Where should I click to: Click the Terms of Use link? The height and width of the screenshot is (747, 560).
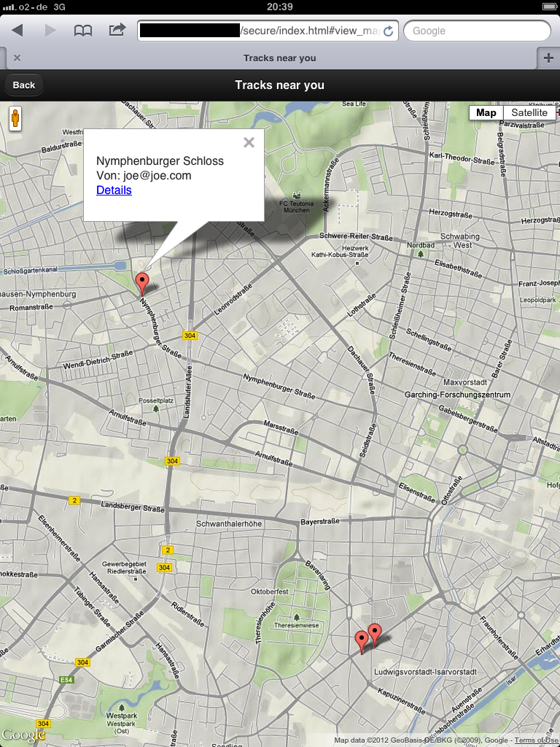click(x=537, y=740)
